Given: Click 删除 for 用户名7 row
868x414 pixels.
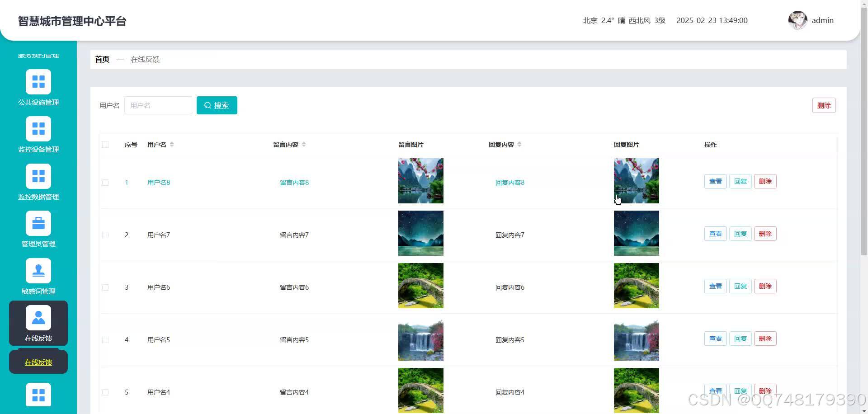Looking at the screenshot, I should tap(765, 234).
